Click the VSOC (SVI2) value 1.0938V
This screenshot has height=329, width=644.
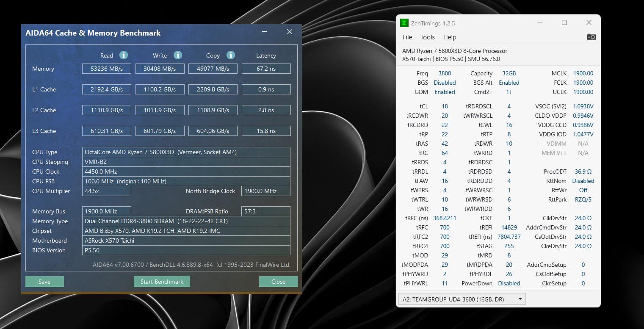point(583,106)
